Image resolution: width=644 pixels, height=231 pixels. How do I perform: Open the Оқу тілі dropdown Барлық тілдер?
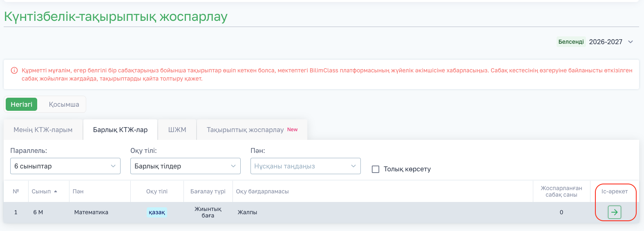coord(186,166)
